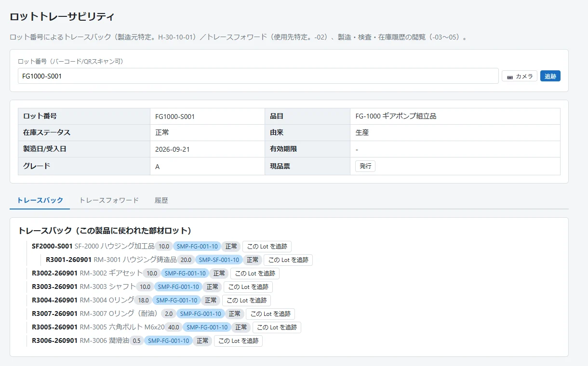Trace lot R3003-260901 via its この Lot を追跡 button

coord(248,287)
